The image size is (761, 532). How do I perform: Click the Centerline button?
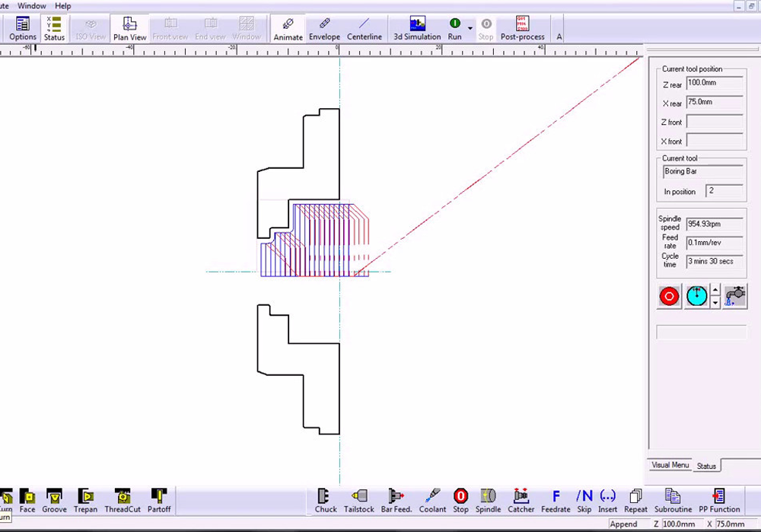pos(365,28)
